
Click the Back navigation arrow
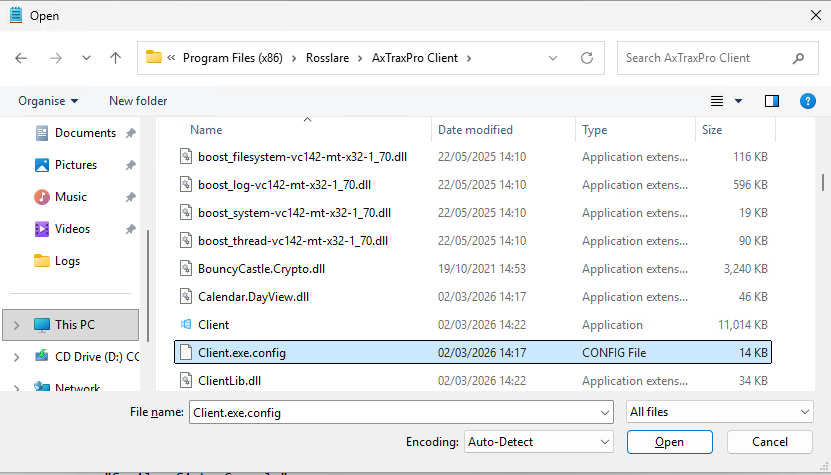(21, 58)
